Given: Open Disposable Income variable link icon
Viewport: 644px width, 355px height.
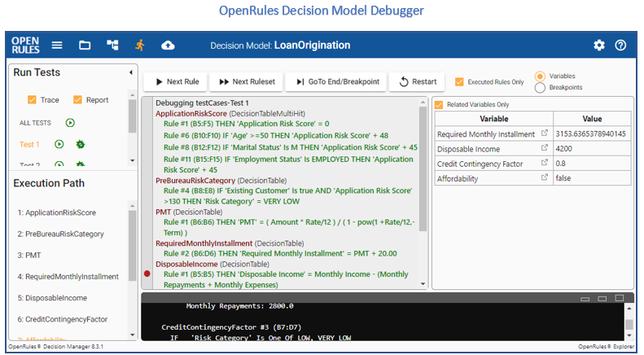Looking at the screenshot, I should [545, 149].
